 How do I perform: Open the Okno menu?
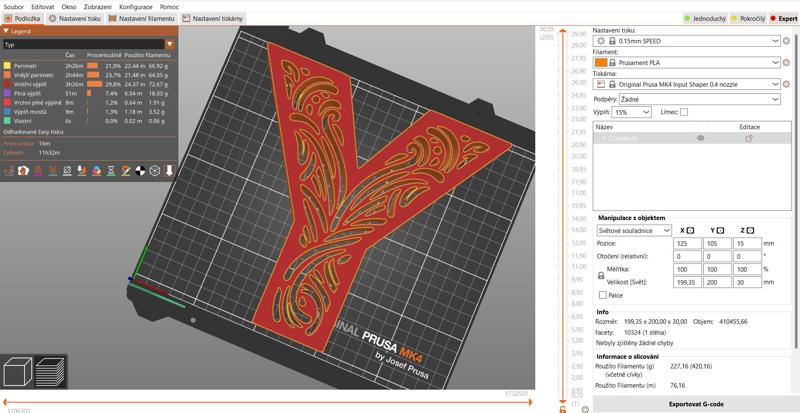(x=69, y=7)
